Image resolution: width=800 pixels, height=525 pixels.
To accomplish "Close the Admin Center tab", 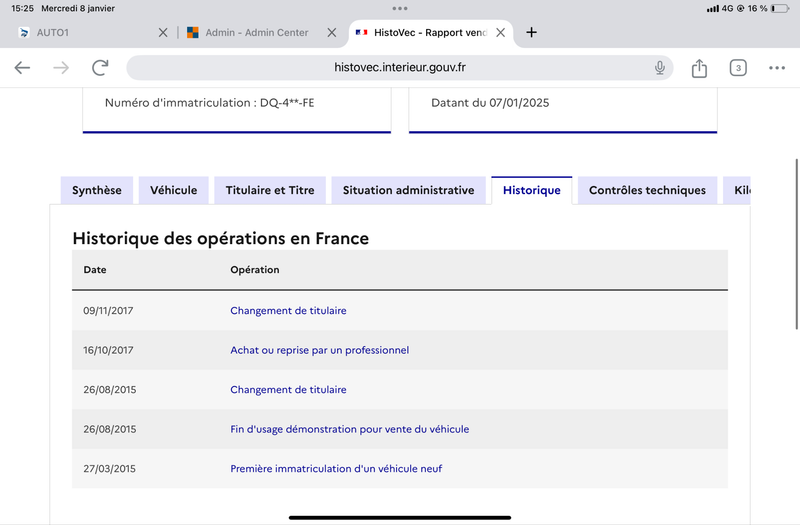I will click(x=332, y=33).
